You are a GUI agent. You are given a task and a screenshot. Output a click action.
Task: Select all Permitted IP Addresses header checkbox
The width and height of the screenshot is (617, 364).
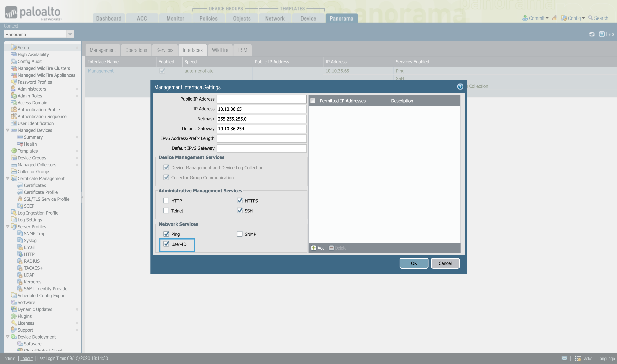pos(312,101)
